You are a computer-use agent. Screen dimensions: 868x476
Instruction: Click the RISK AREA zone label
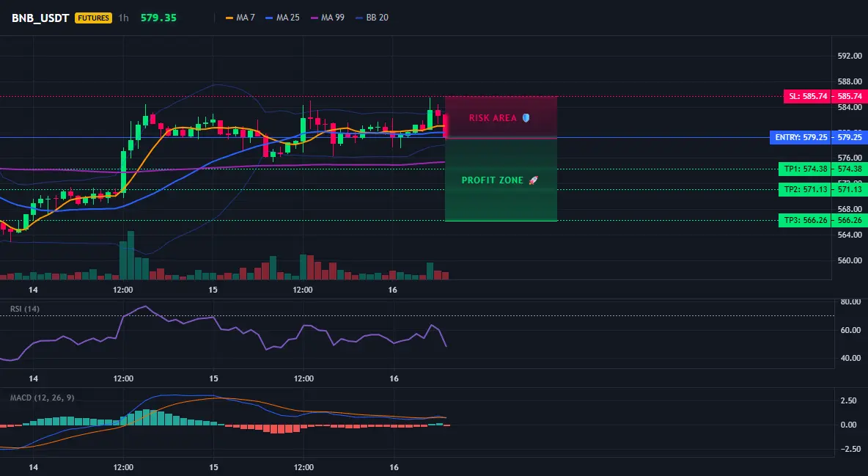coord(493,118)
